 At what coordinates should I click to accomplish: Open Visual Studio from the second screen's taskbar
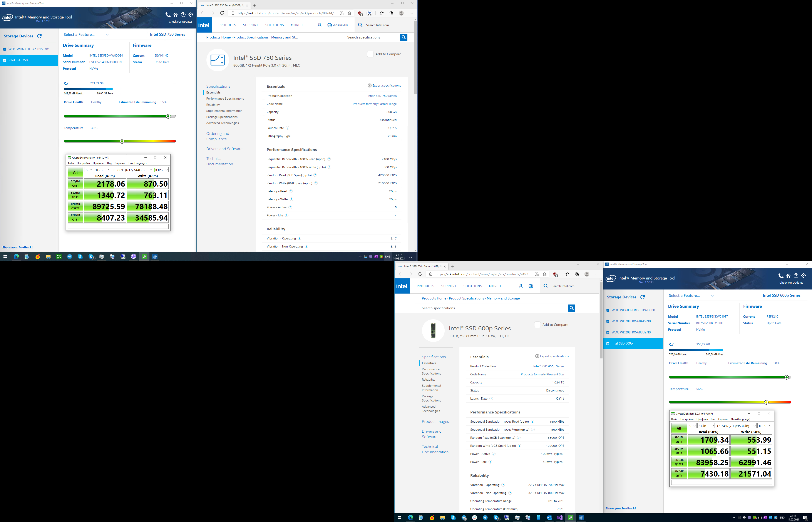coord(560,518)
